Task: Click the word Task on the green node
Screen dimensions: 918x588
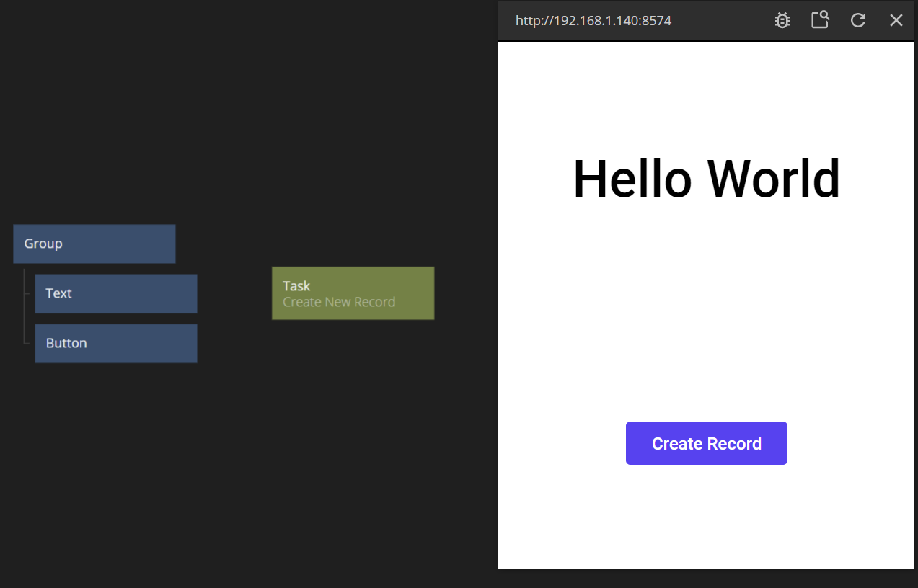Action: point(296,286)
